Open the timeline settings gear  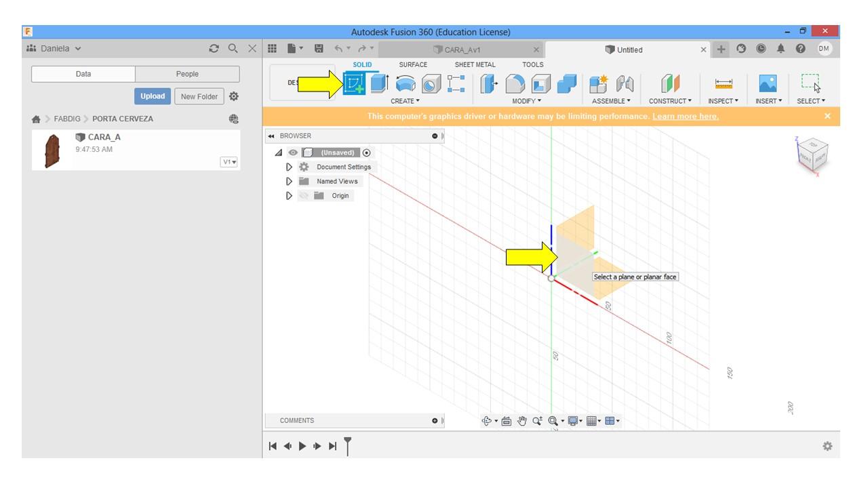pyautogui.click(x=827, y=446)
